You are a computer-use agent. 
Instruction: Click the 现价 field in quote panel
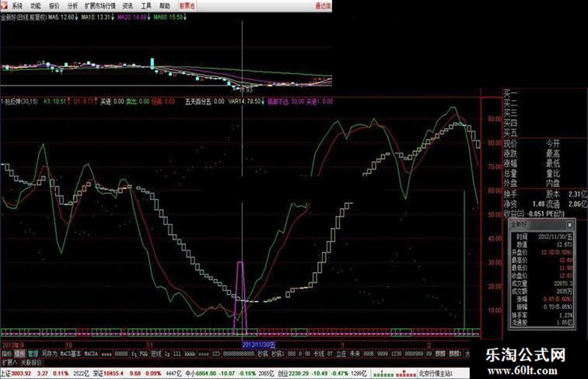510,143
